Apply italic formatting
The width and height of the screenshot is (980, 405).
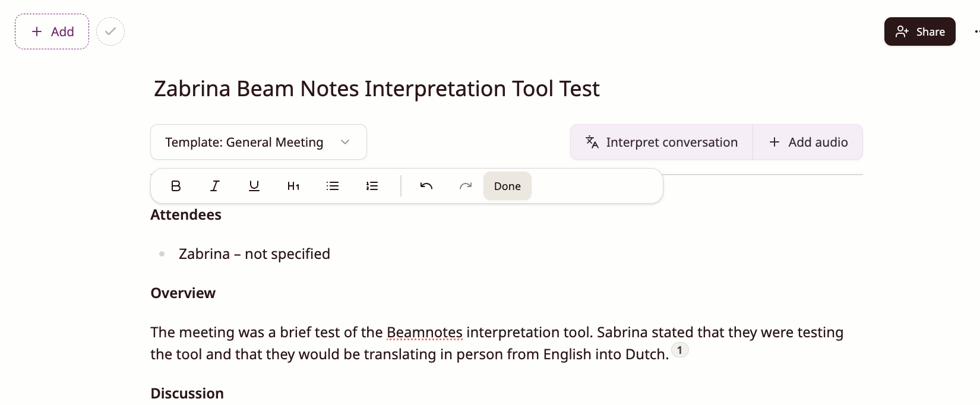[215, 186]
